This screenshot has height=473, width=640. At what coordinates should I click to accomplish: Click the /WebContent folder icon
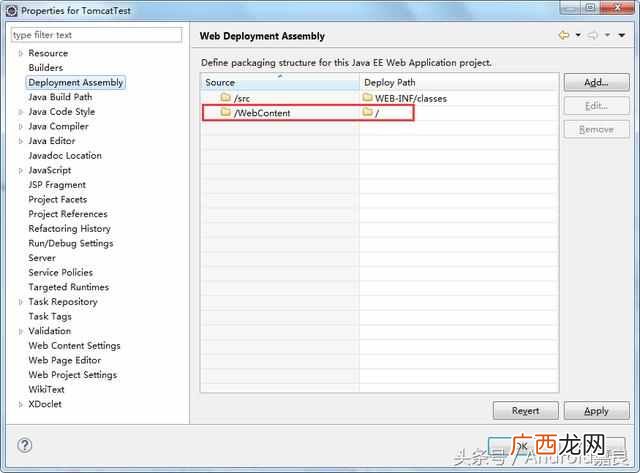[225, 112]
